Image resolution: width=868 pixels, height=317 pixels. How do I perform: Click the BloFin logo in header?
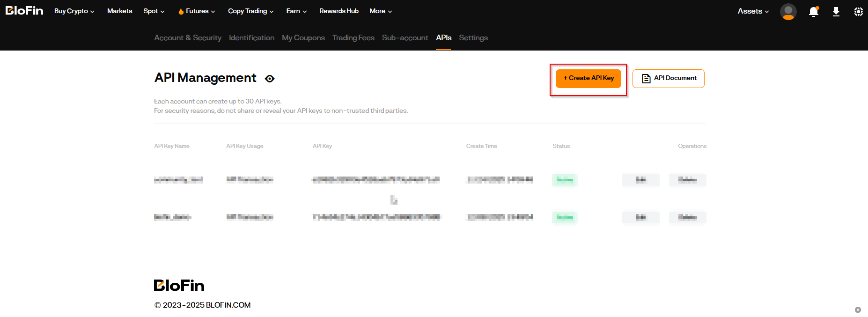click(x=24, y=11)
